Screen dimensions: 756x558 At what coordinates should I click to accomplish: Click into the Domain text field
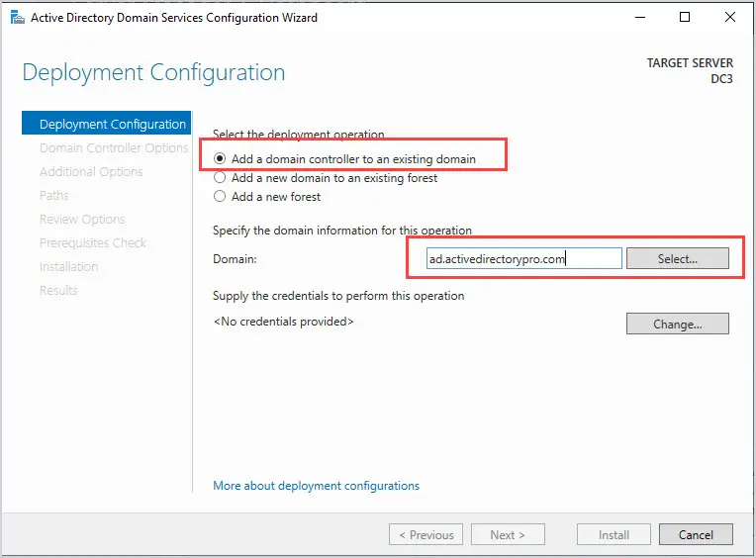(523, 259)
